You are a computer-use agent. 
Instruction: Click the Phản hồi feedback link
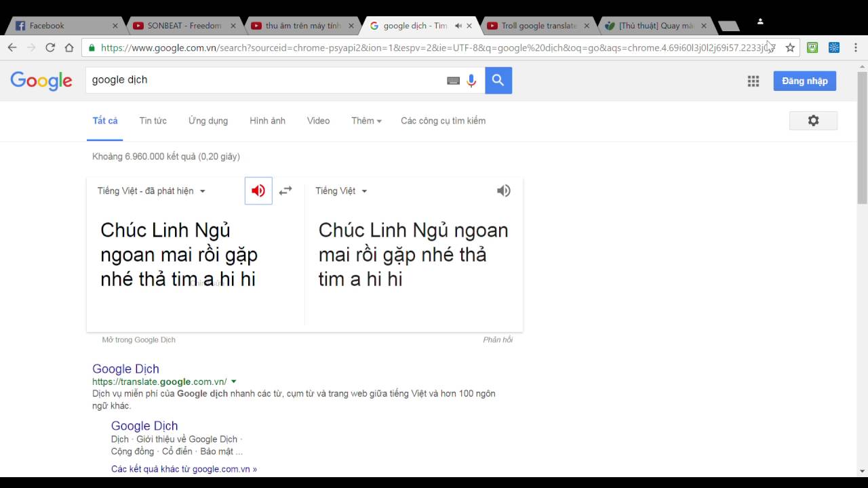498,340
